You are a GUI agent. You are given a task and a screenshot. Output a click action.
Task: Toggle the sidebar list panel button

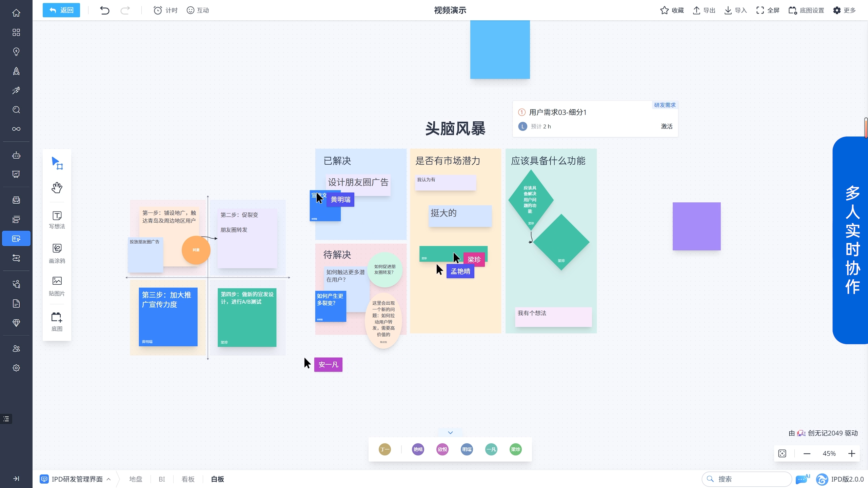(6, 419)
